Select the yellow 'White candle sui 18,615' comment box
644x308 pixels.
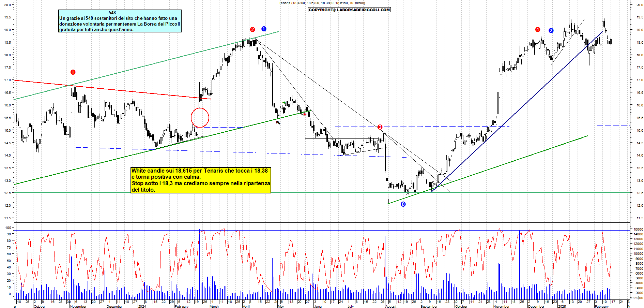click(x=201, y=180)
